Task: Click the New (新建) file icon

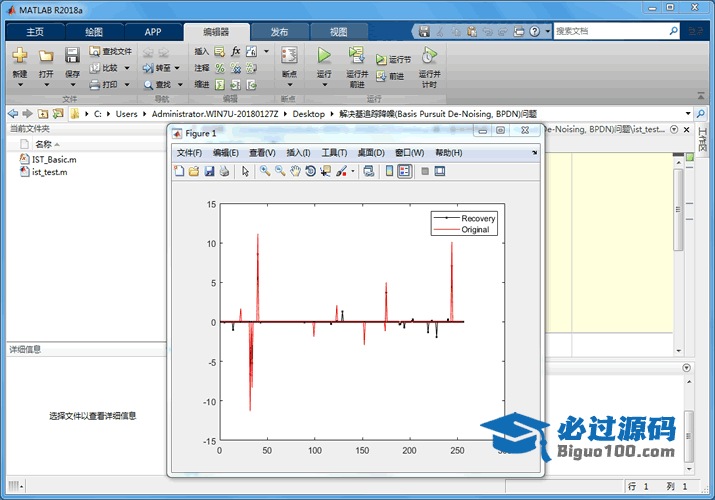Action: [x=20, y=56]
